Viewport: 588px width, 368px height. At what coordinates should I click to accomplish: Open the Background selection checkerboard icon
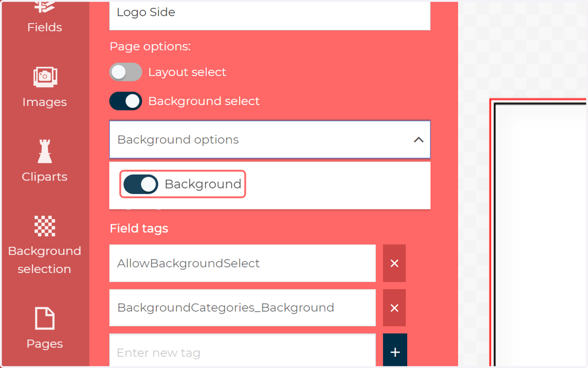click(x=45, y=226)
